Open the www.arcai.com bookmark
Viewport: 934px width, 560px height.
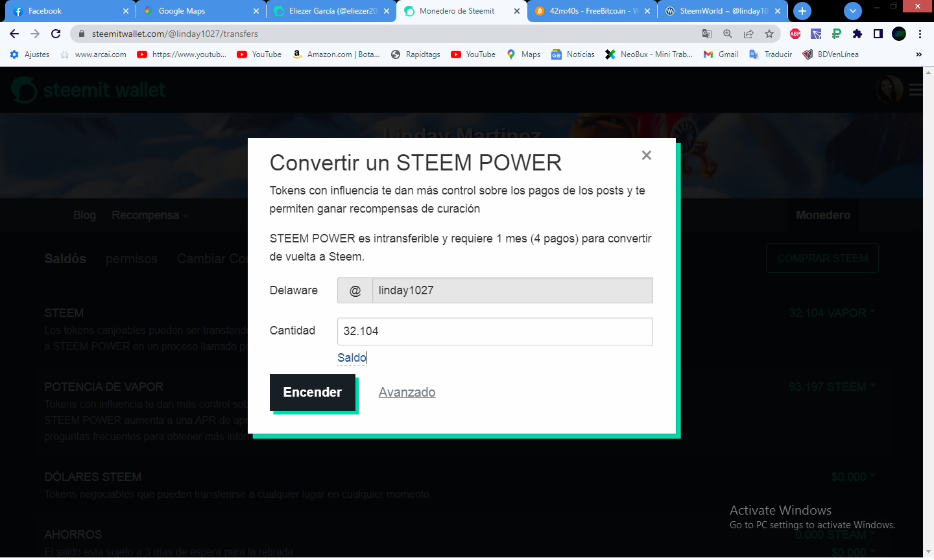93,54
